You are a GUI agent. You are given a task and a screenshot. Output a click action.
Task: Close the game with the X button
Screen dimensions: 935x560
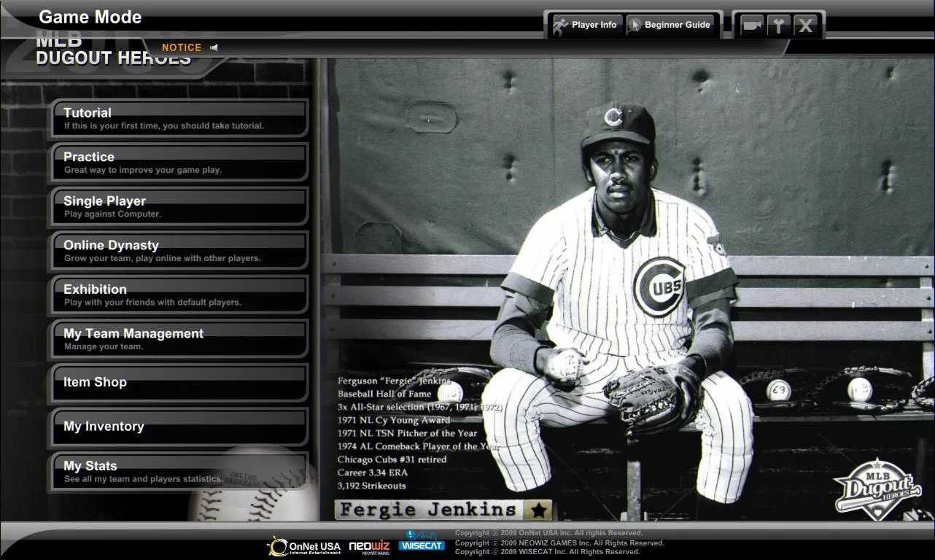click(x=805, y=26)
